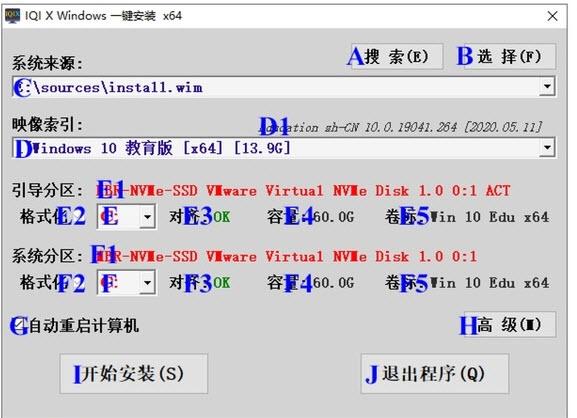Click boot partition disk info ending in ACT
Image resolution: width=577 pixels, height=418 pixels.
pos(303,191)
